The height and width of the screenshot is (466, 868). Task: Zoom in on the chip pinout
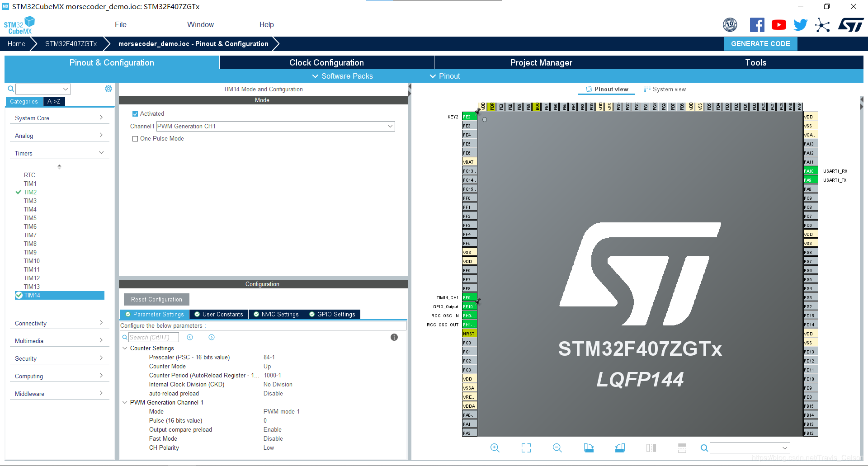coord(495,447)
